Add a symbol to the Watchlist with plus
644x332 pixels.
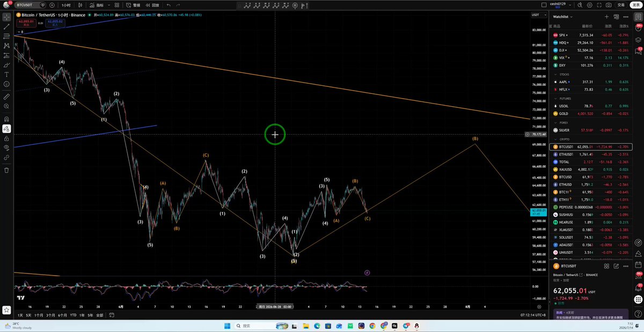pyautogui.click(x=607, y=17)
